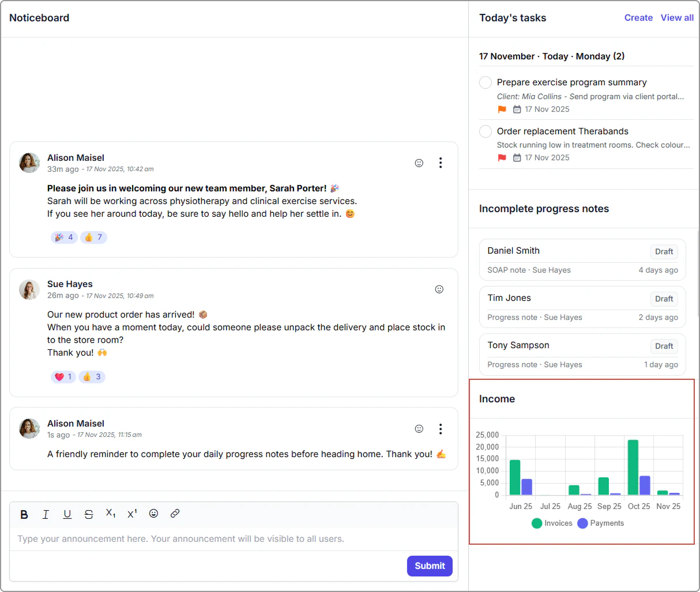Viewport: 700px width, 592px height.
Task: Open the options menu on Alison's welcome post
Action: pos(441,163)
